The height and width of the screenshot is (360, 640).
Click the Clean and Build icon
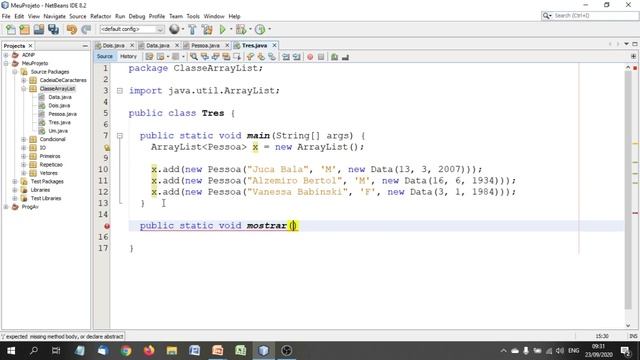[x=207, y=29]
